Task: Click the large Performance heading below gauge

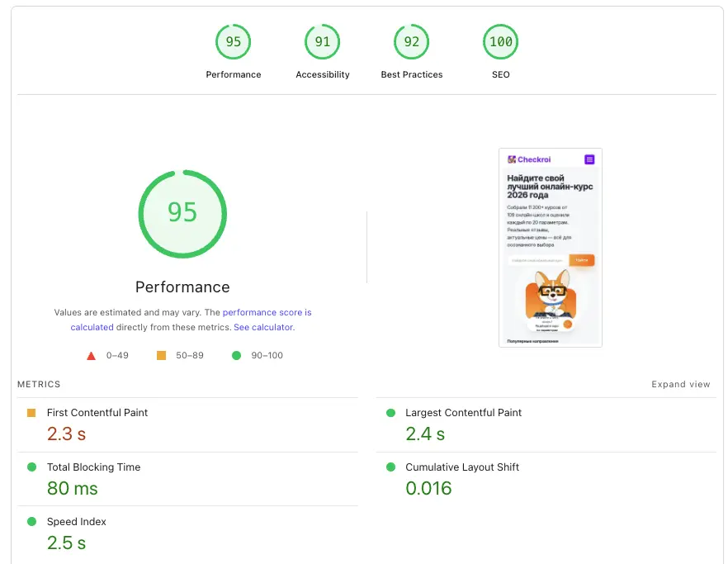Action: 182,287
